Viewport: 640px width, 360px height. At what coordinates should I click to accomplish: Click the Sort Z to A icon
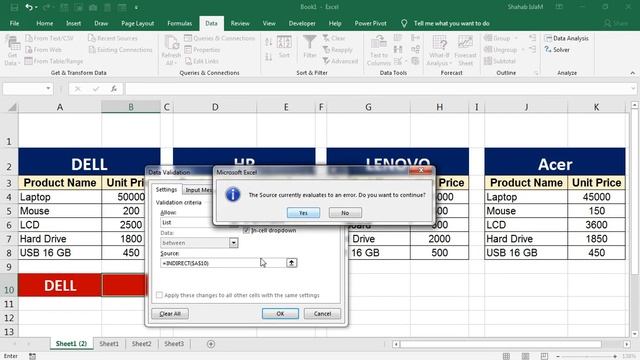269,57
